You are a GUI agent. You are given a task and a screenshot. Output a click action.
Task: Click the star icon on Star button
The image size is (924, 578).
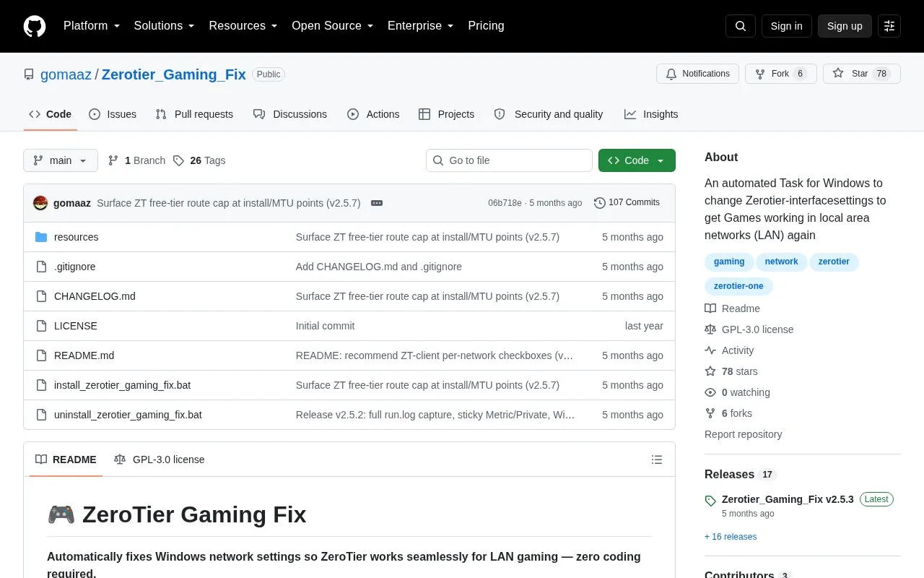[x=838, y=74]
